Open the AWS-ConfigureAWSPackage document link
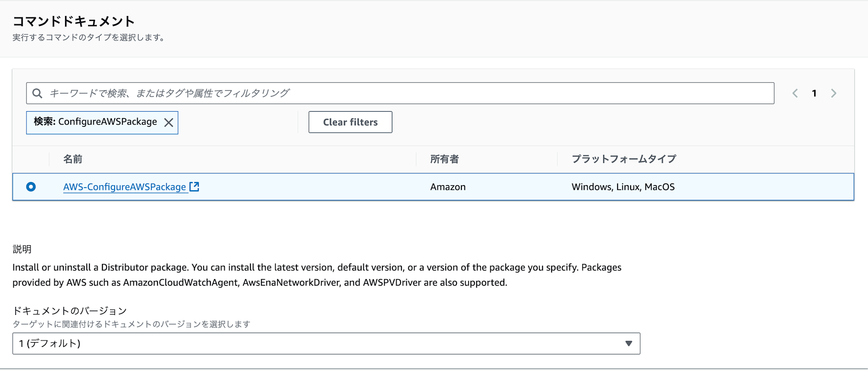 125,187
